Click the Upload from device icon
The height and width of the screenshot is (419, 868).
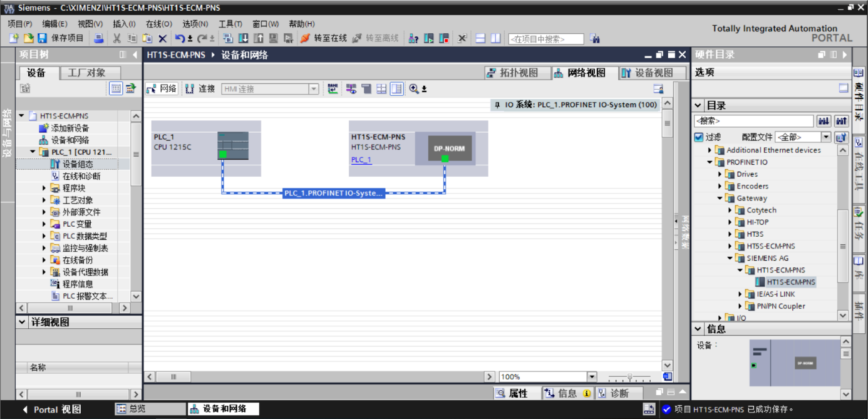point(258,38)
